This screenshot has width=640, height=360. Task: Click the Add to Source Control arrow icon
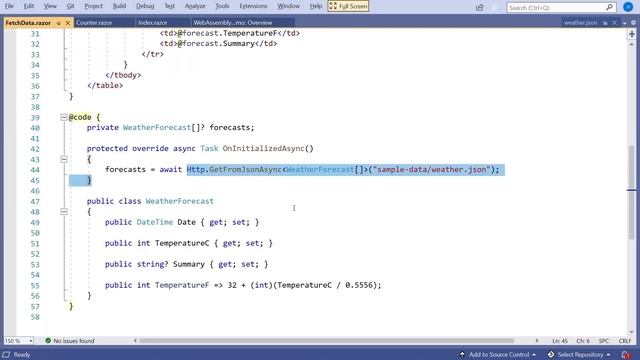pos(462,355)
